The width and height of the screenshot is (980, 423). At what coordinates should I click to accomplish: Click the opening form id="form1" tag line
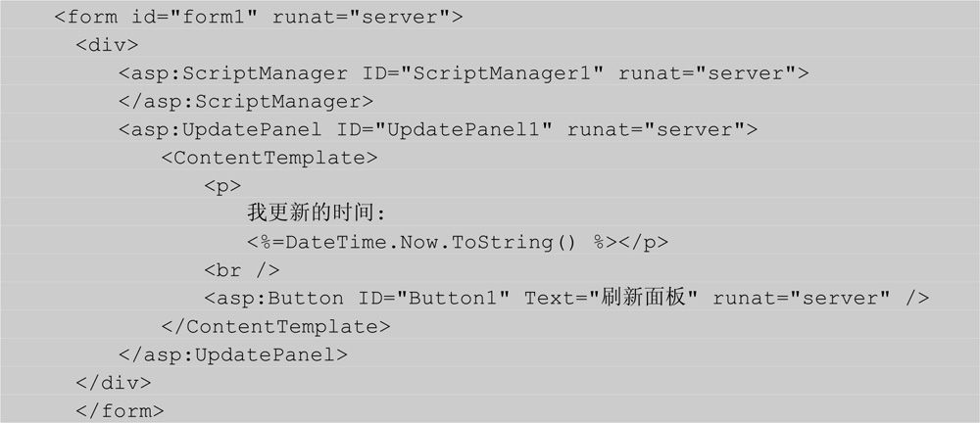coord(259,17)
